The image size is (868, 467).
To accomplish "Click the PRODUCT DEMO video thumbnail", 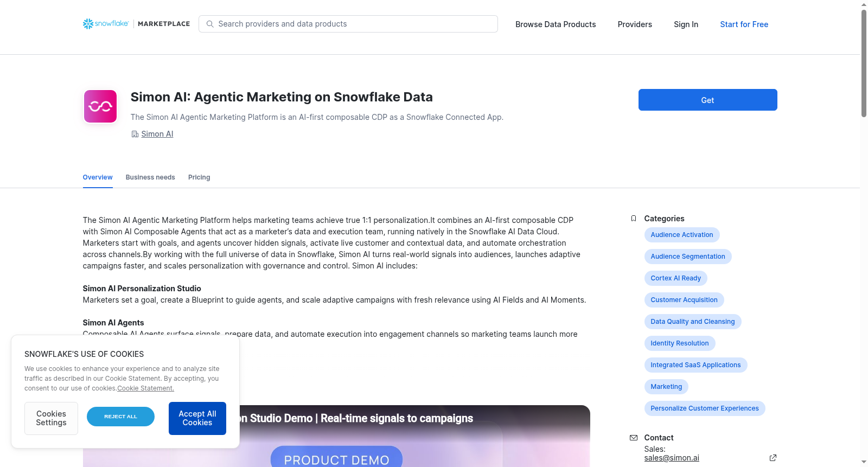I will (336, 436).
